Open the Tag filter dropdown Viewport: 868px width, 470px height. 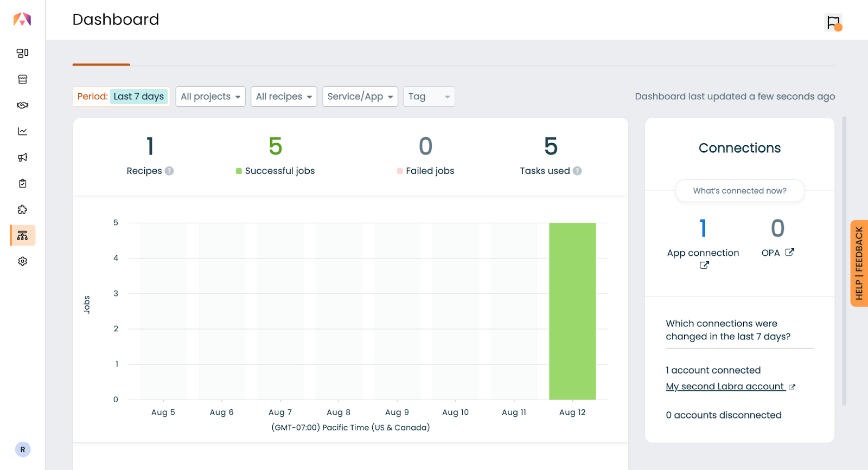(429, 96)
